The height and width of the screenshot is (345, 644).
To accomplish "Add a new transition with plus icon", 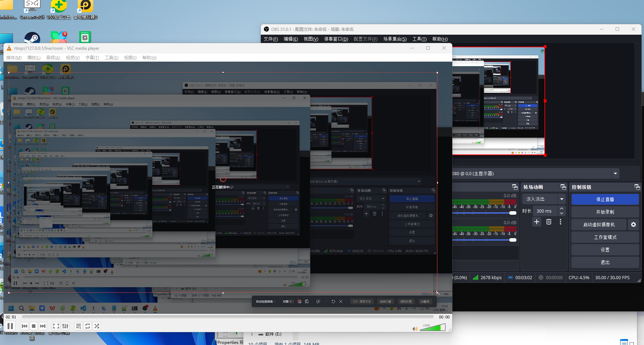I will tap(537, 222).
